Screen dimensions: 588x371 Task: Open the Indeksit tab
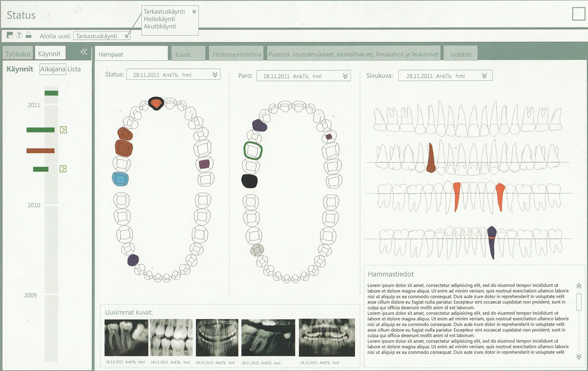click(461, 54)
